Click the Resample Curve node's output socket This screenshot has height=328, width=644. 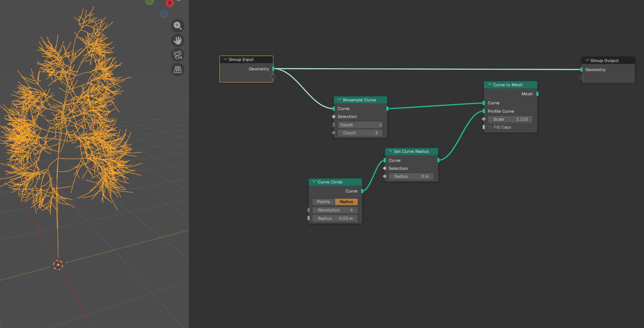tap(387, 109)
